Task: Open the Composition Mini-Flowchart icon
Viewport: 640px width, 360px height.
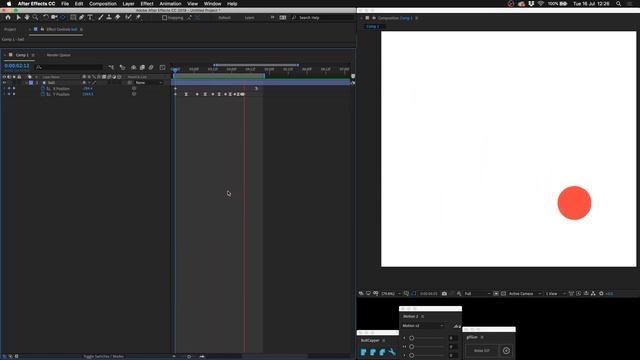Action: pyautogui.click(x=111, y=67)
